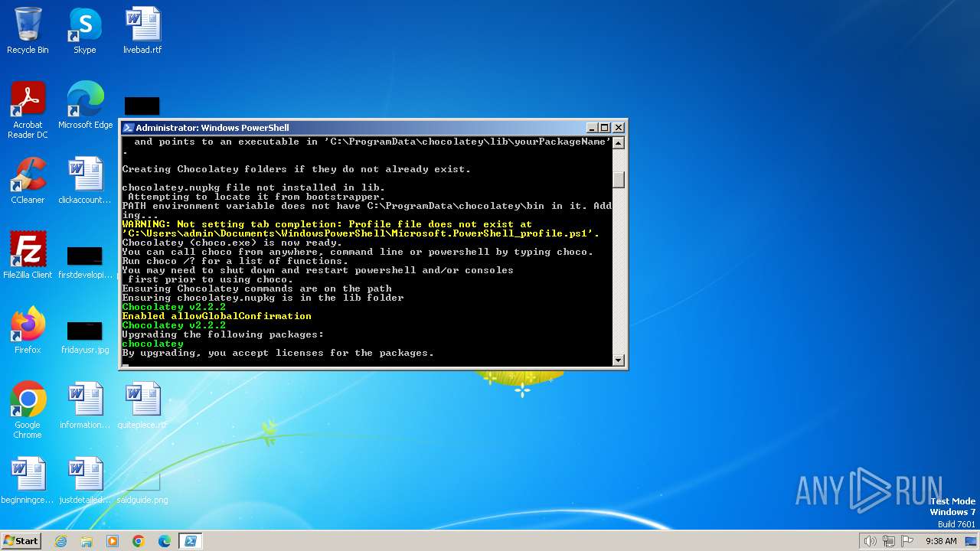The image size is (980, 551).
Task: Launch Google Chrome desktop shortcut
Action: pos(28,409)
